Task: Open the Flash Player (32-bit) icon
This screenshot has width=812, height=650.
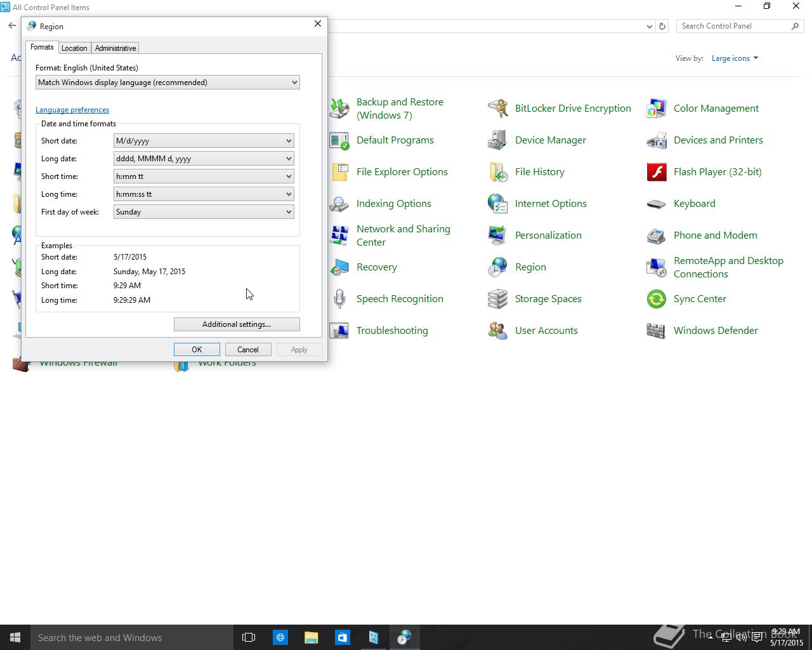Action: (657, 172)
